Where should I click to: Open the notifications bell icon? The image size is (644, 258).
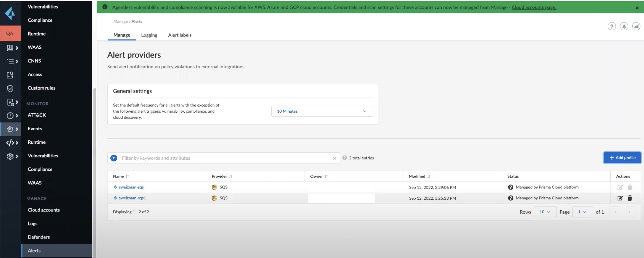624,26
